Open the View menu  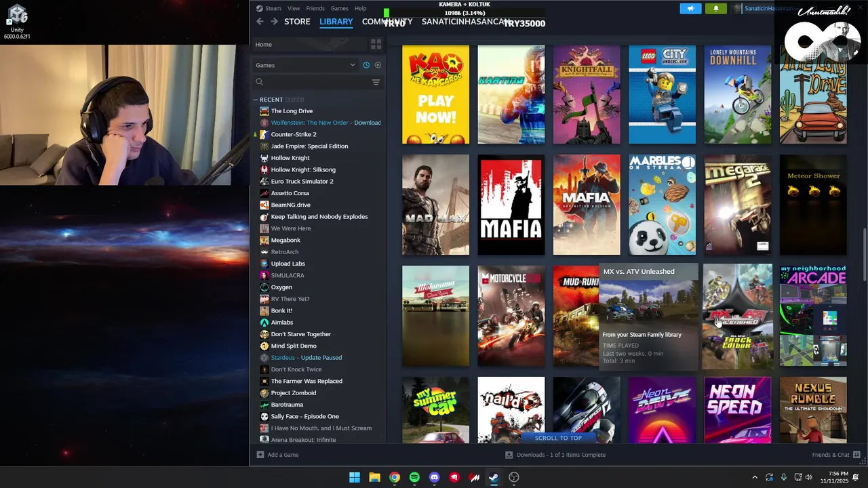tap(294, 8)
